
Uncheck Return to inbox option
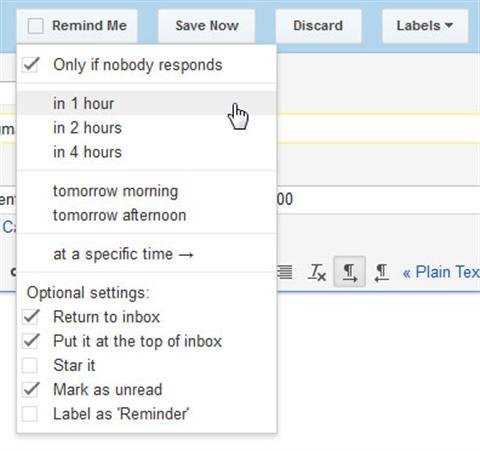point(30,317)
